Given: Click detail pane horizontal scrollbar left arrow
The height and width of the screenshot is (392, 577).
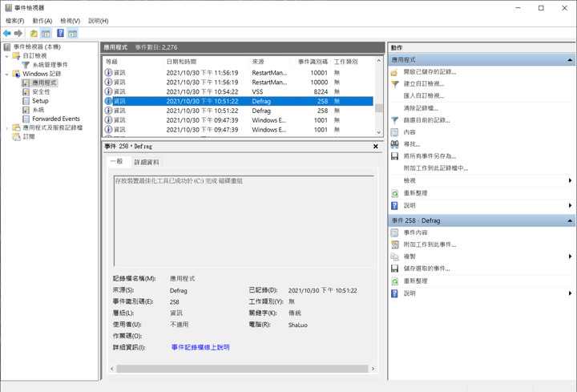Looking at the screenshot, I should point(112,369).
